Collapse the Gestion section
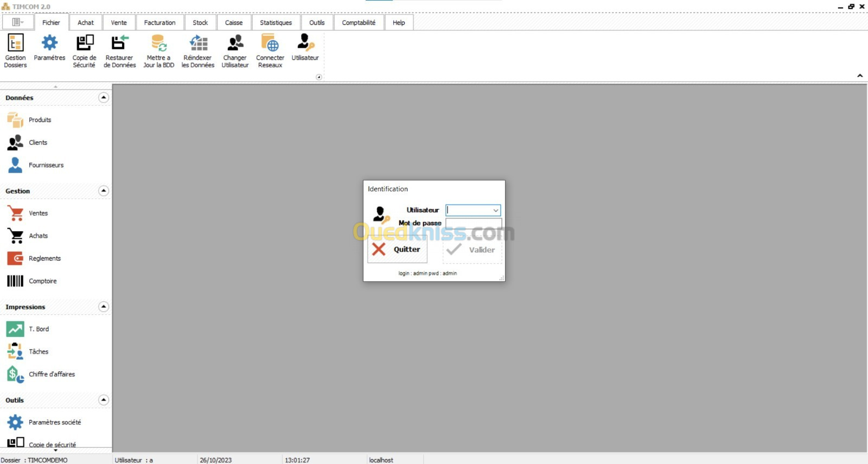Image resolution: width=868 pixels, height=464 pixels. [x=104, y=191]
